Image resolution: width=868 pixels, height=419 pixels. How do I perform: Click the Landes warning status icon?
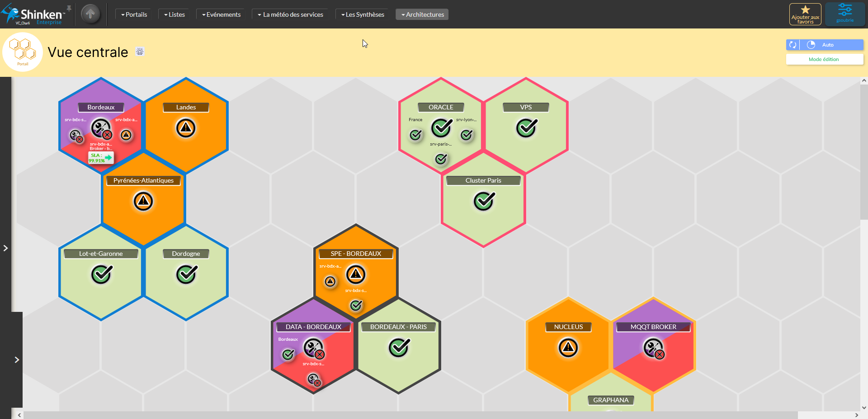click(186, 128)
